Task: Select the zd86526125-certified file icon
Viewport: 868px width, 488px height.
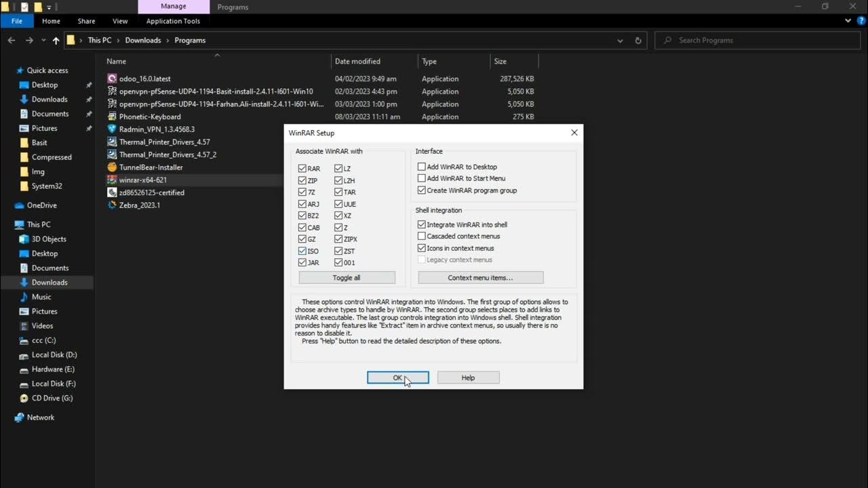Action: click(112, 192)
